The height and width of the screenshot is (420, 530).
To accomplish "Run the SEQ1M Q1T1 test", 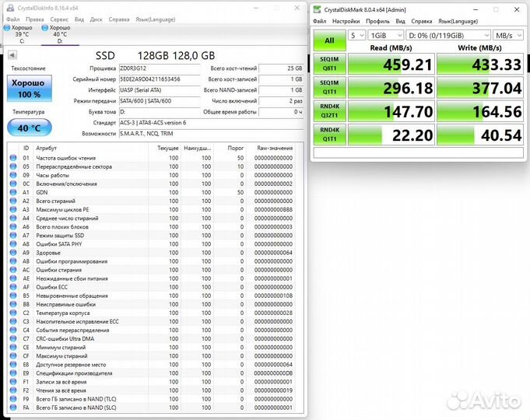I will pos(329,88).
